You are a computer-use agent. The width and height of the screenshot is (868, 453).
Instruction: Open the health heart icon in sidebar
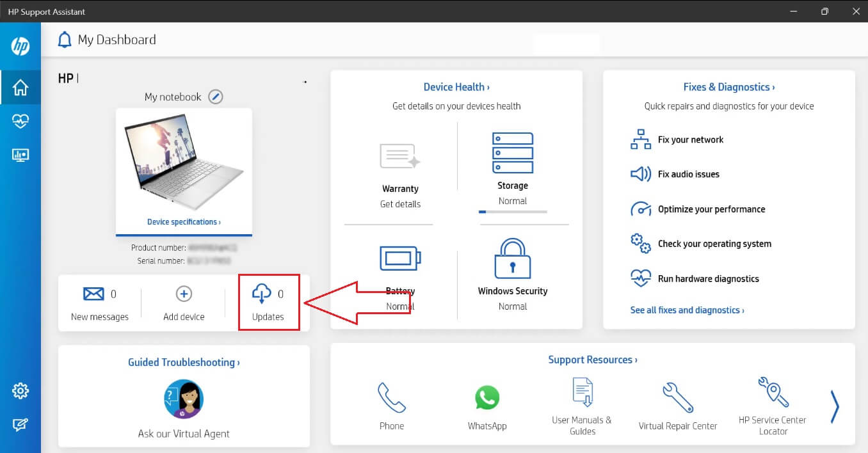(x=20, y=121)
